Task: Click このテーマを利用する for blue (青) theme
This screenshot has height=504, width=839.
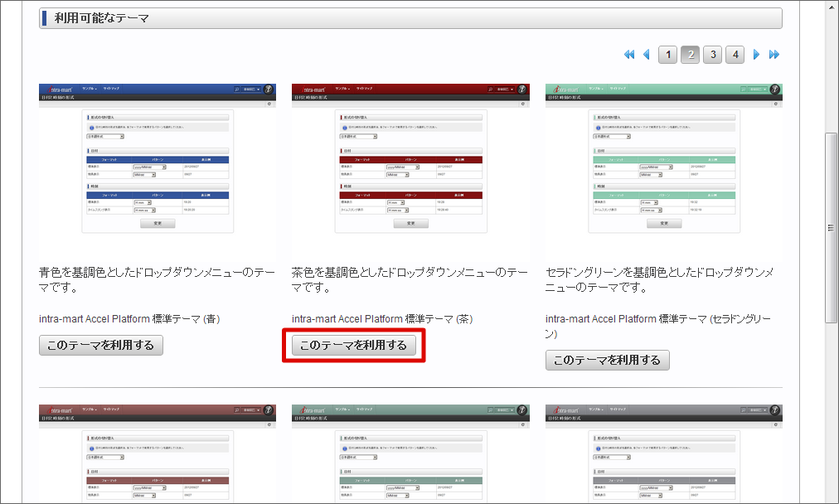Action: click(101, 345)
